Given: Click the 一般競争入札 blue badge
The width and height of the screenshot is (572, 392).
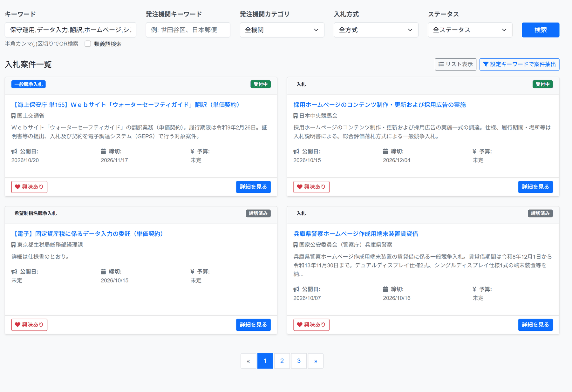Looking at the screenshot, I should tap(29, 84).
